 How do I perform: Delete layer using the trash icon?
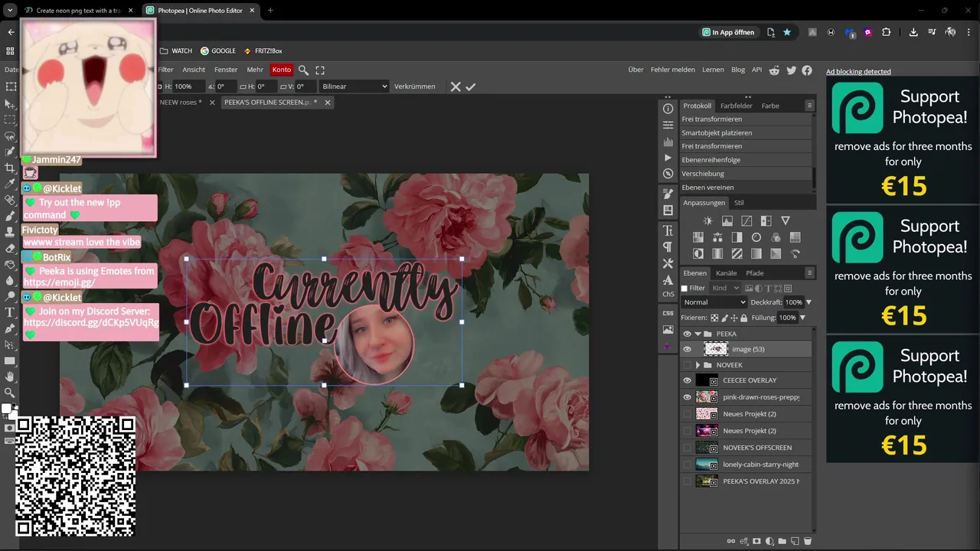pos(808,541)
